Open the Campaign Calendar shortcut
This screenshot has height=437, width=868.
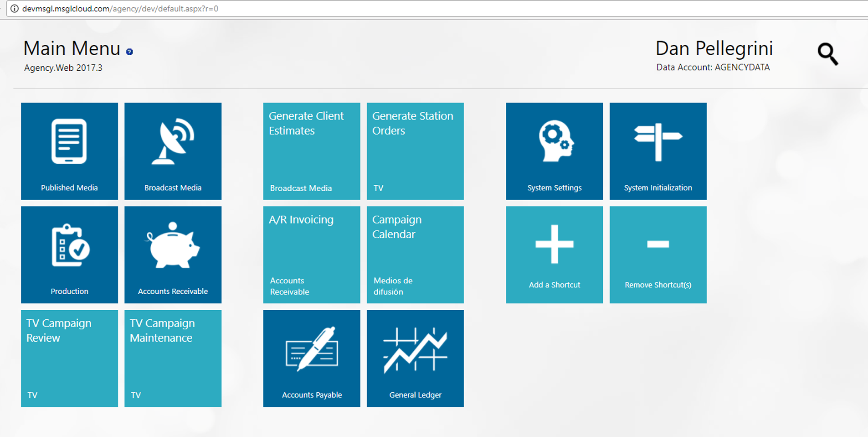pyautogui.click(x=415, y=255)
